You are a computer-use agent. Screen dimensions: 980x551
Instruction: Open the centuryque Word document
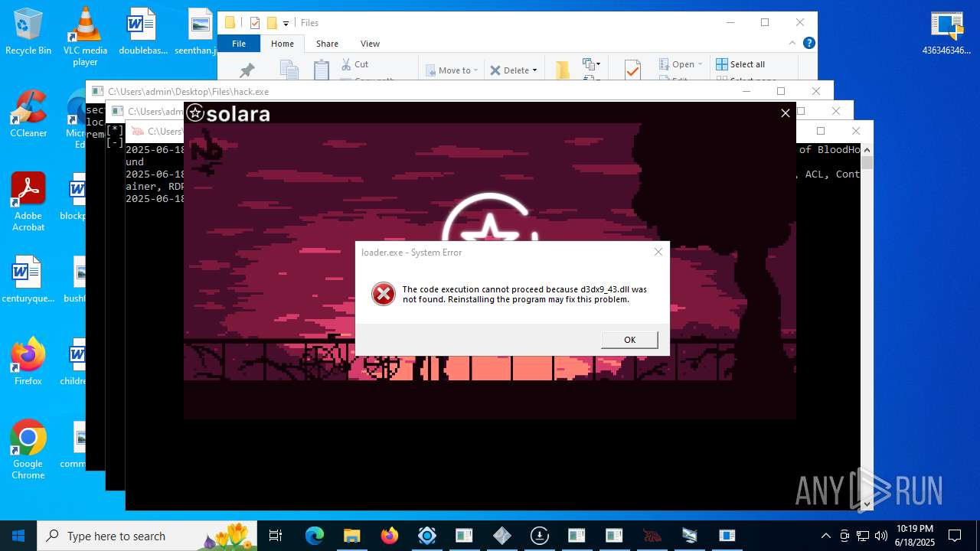pos(28,279)
